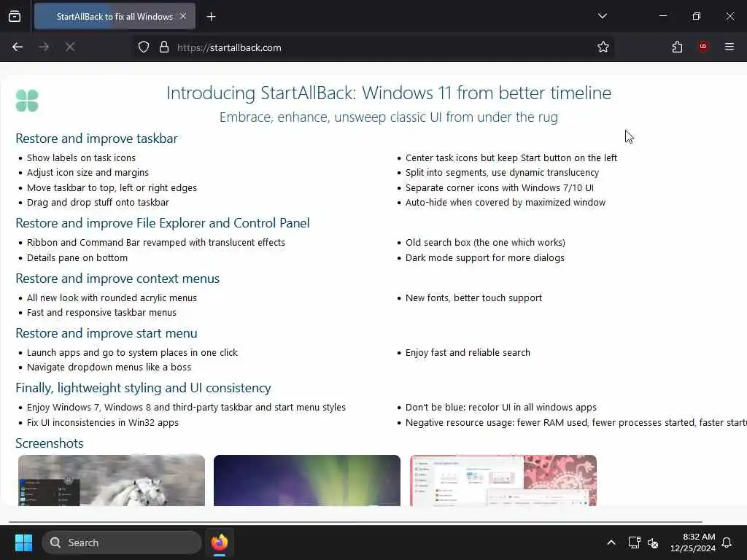Click the StartAllBack clover logo
The height and width of the screenshot is (560, 747).
tap(27, 101)
